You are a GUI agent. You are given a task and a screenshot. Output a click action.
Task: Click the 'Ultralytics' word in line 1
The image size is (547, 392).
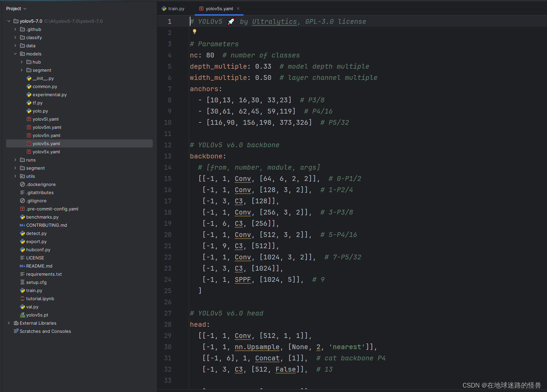[275, 21]
